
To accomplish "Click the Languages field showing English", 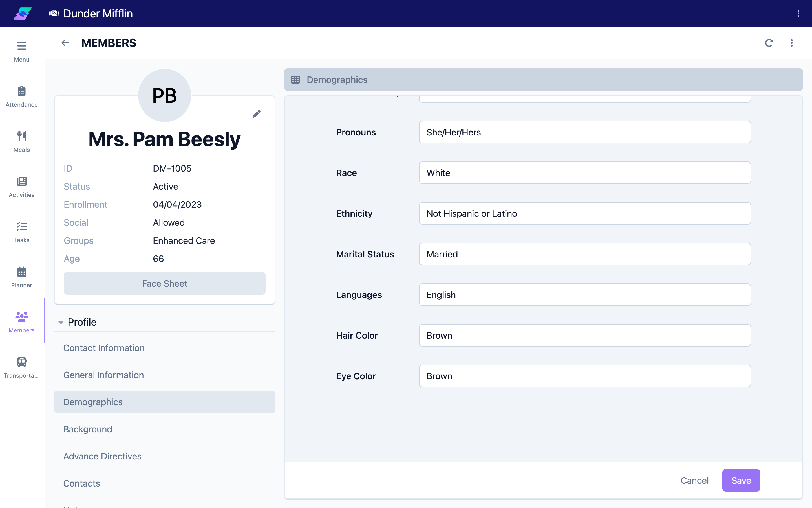I will (585, 295).
